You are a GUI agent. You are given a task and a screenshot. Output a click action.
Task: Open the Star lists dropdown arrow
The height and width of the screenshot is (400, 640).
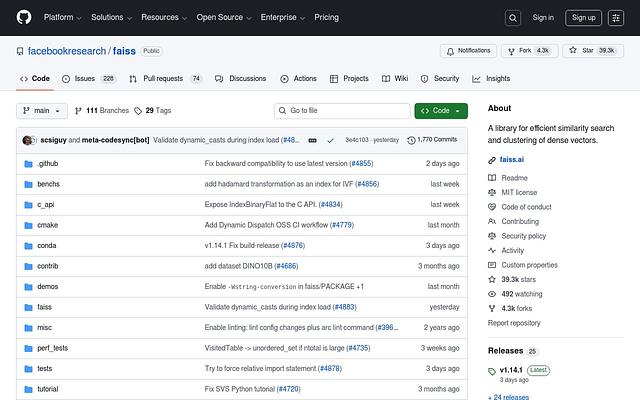[627, 51]
